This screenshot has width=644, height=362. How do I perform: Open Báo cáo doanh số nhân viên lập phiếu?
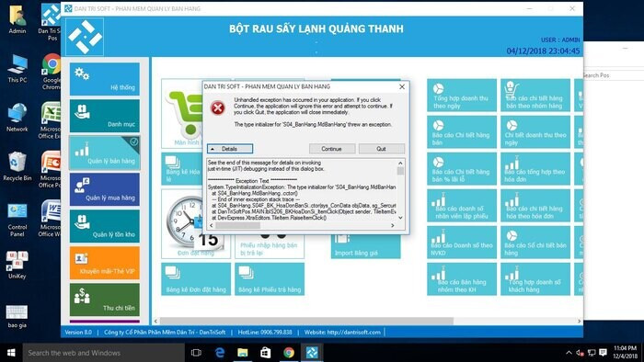[462, 206]
